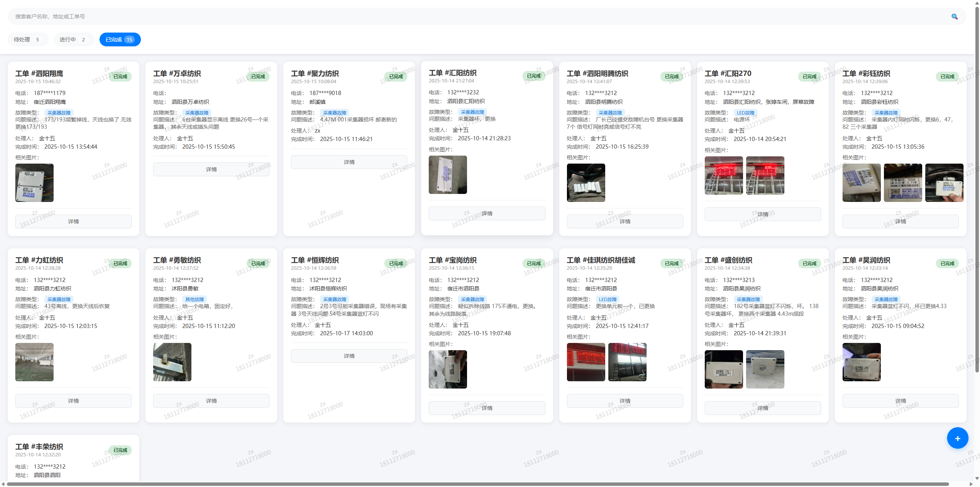
Task: Open 详情 for 聚力纺织 work order
Action: 349,162
